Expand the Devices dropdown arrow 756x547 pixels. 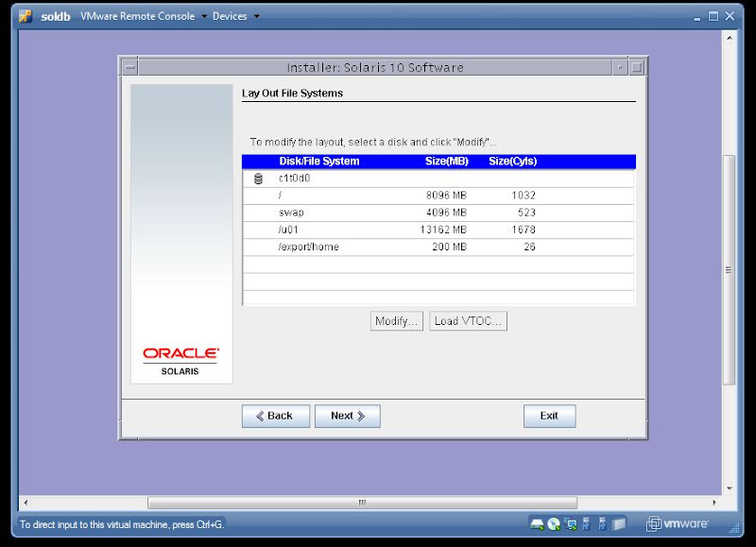click(256, 16)
